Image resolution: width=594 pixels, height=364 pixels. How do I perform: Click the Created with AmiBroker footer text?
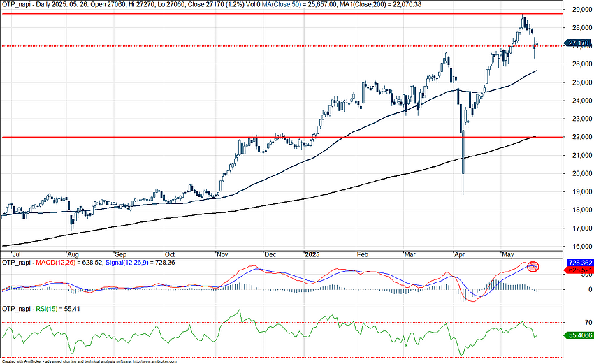pos(89,362)
